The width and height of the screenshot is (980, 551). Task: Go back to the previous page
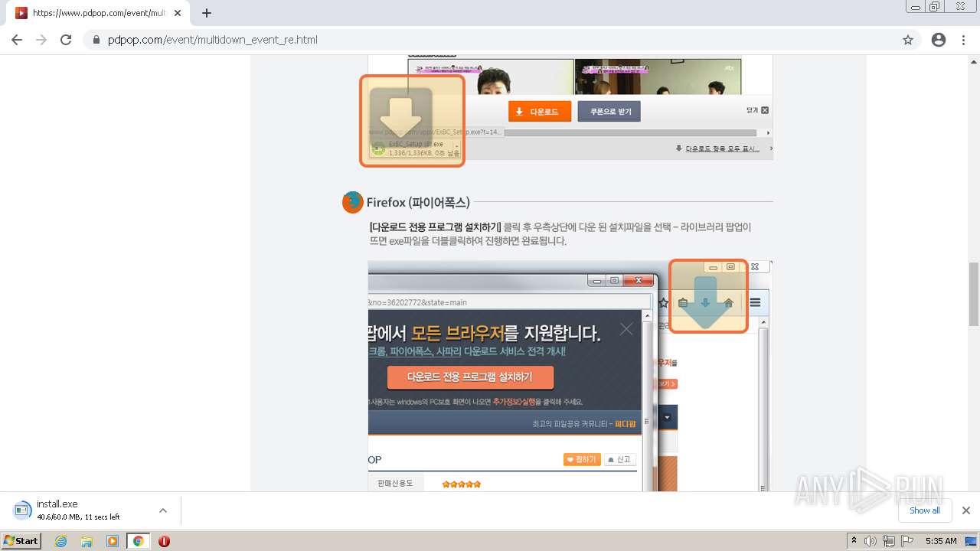pyautogui.click(x=17, y=40)
